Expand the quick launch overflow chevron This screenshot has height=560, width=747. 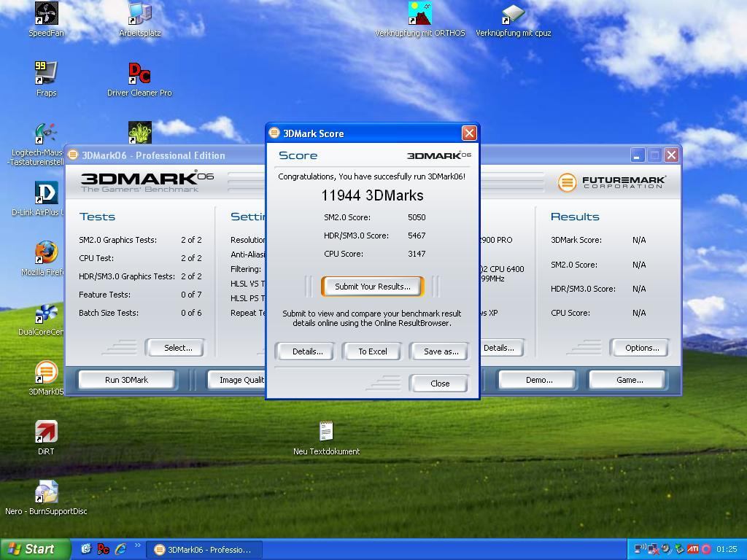[x=138, y=545]
